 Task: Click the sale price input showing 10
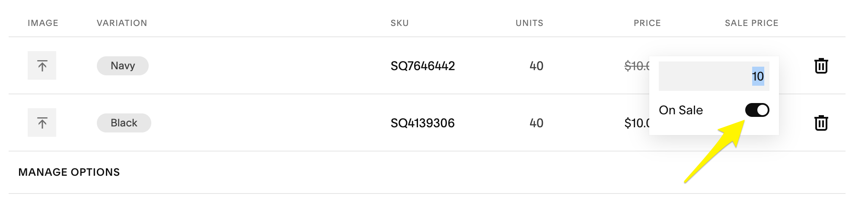tap(714, 77)
